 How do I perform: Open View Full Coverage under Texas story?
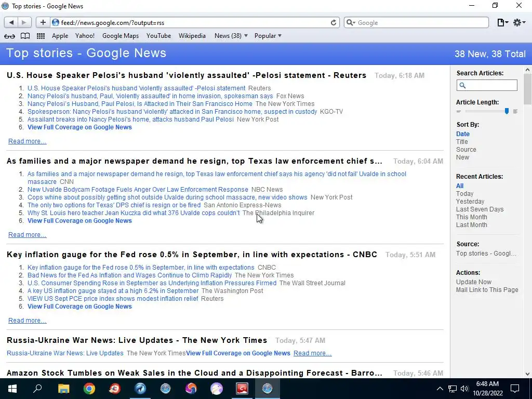click(79, 220)
